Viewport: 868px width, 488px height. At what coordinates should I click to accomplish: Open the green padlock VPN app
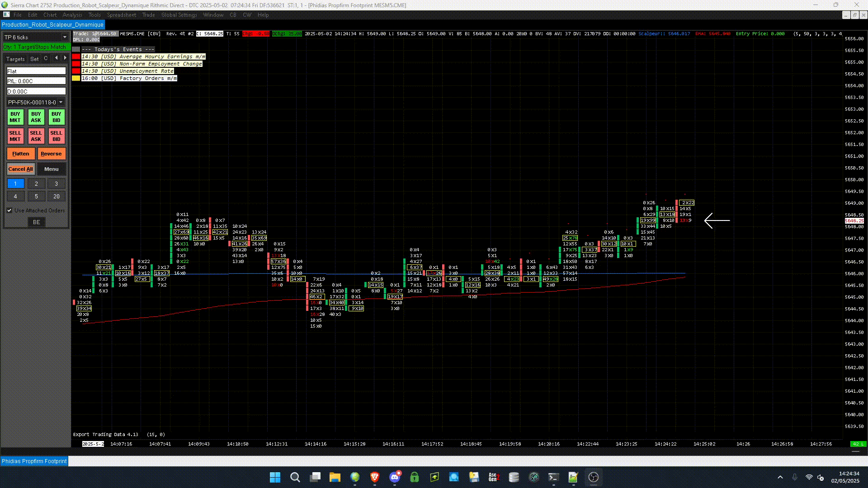click(415, 477)
